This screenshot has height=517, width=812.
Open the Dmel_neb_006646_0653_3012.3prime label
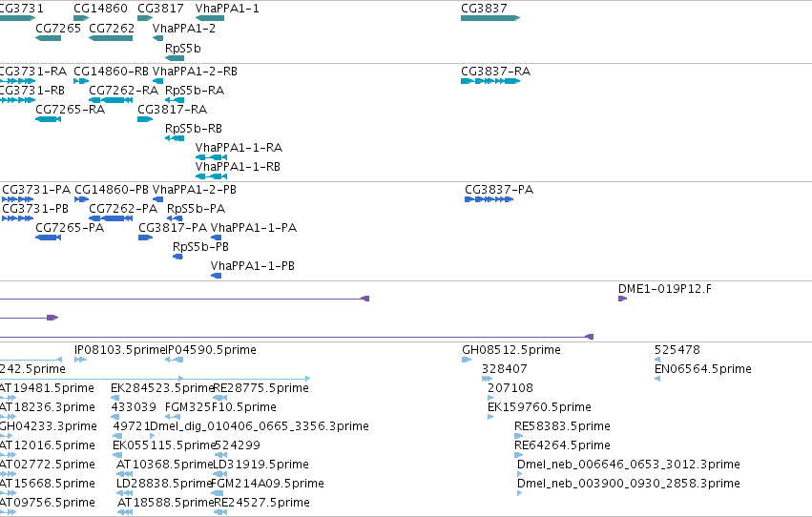629,465
